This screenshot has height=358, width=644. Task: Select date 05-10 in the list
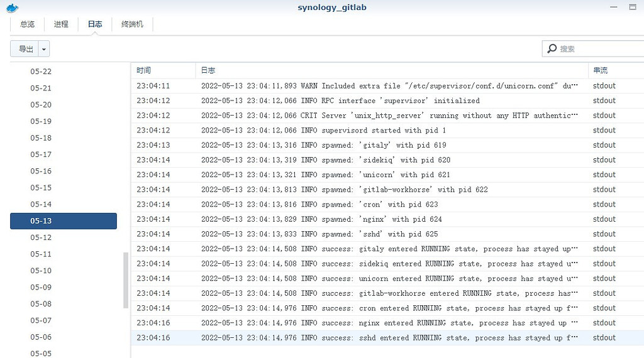64,271
